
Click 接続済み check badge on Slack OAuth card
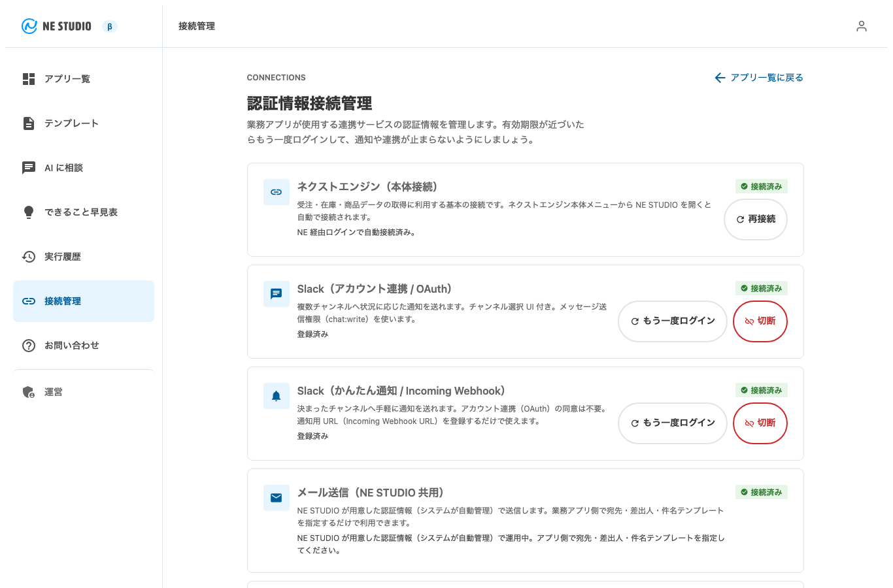point(762,289)
